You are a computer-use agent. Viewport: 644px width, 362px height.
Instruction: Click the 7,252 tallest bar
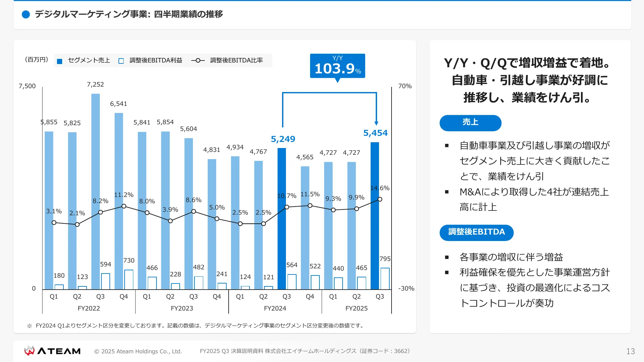tap(96, 161)
